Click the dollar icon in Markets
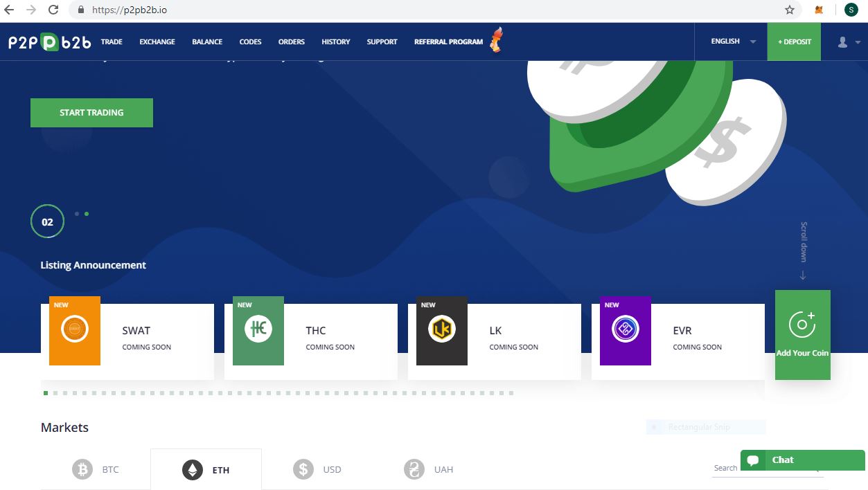This screenshot has height=490, width=868. click(303, 470)
